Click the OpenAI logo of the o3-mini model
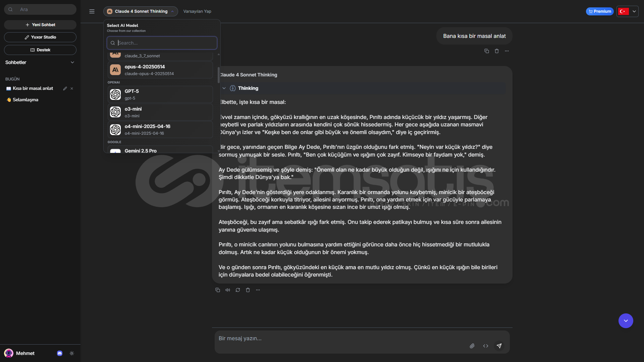 [x=115, y=112]
